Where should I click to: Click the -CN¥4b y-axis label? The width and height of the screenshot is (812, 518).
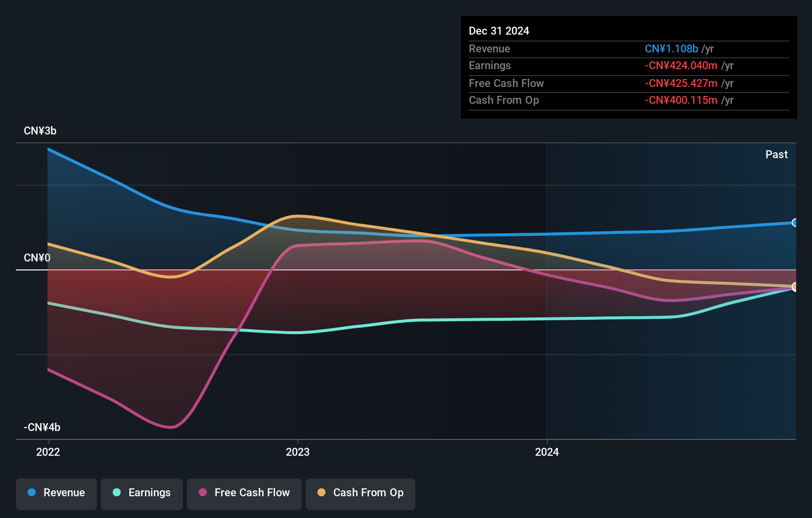pyautogui.click(x=42, y=428)
